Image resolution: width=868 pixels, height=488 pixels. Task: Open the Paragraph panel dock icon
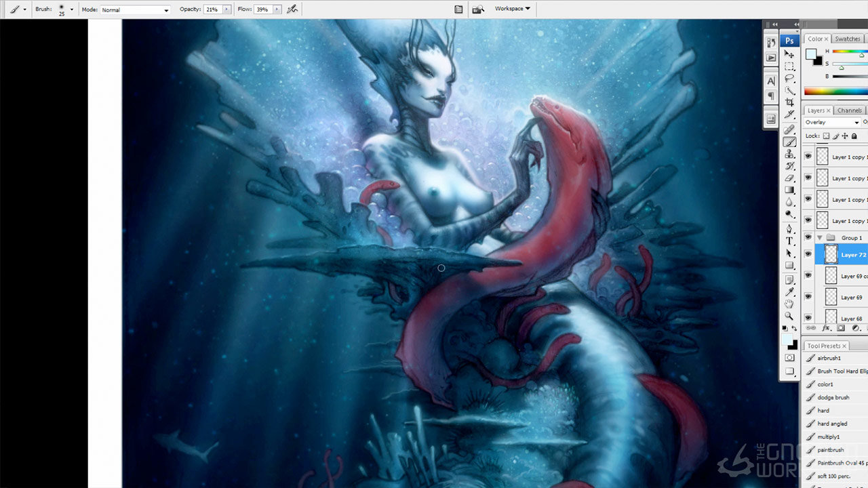(771, 96)
